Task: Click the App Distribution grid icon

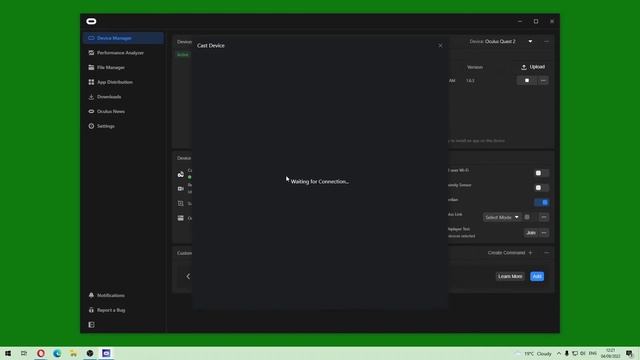Action: [91, 82]
